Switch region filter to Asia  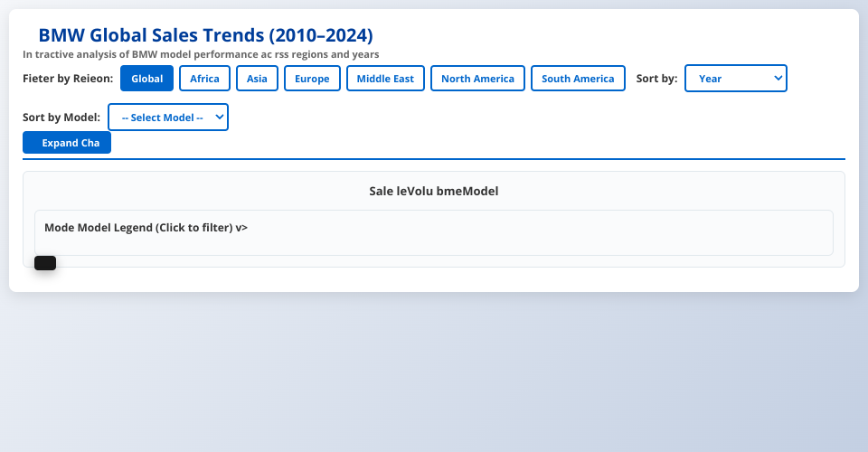[x=257, y=79]
